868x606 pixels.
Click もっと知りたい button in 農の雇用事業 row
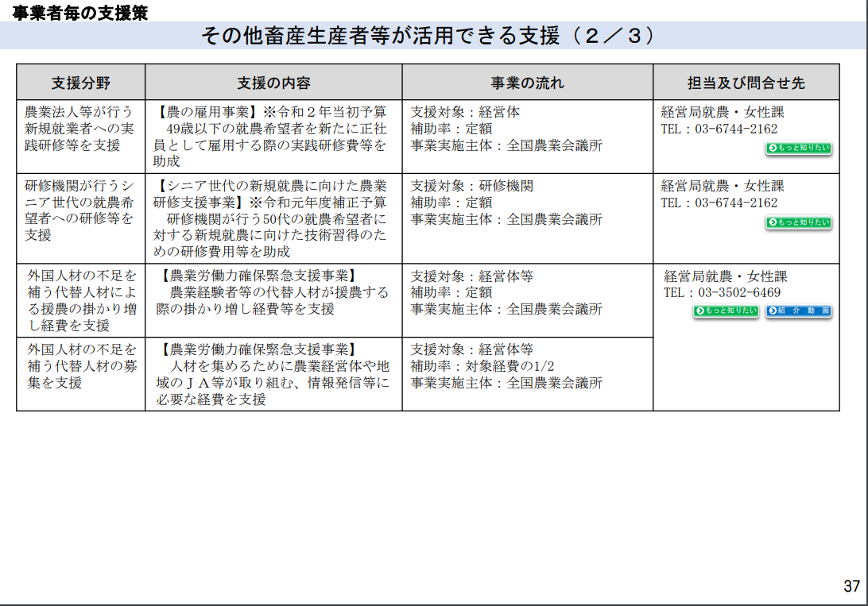pyautogui.click(x=799, y=148)
